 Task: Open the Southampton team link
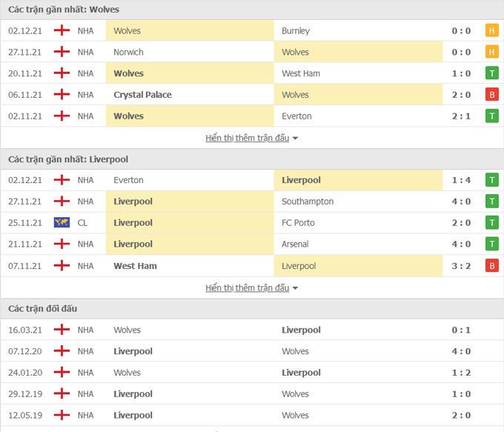308,202
